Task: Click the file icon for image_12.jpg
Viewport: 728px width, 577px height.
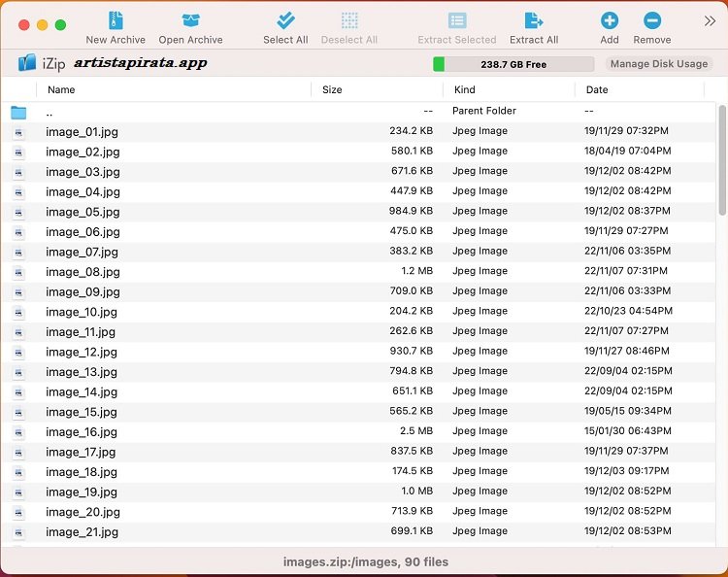Action: (x=18, y=353)
